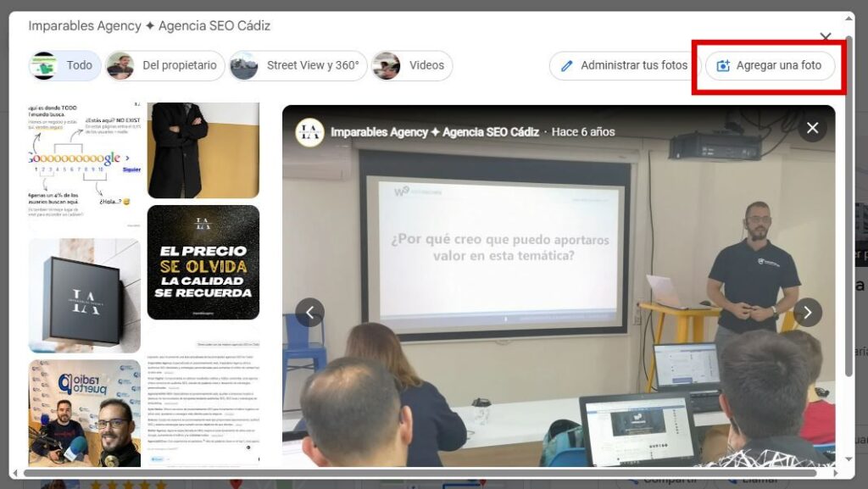Click the vertical scrollbar on the right
Image resolution: width=868 pixels, height=489 pixels.
(849, 237)
